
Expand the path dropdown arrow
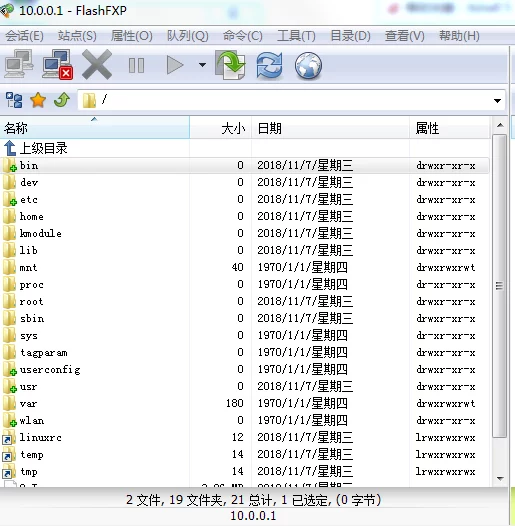click(497, 100)
